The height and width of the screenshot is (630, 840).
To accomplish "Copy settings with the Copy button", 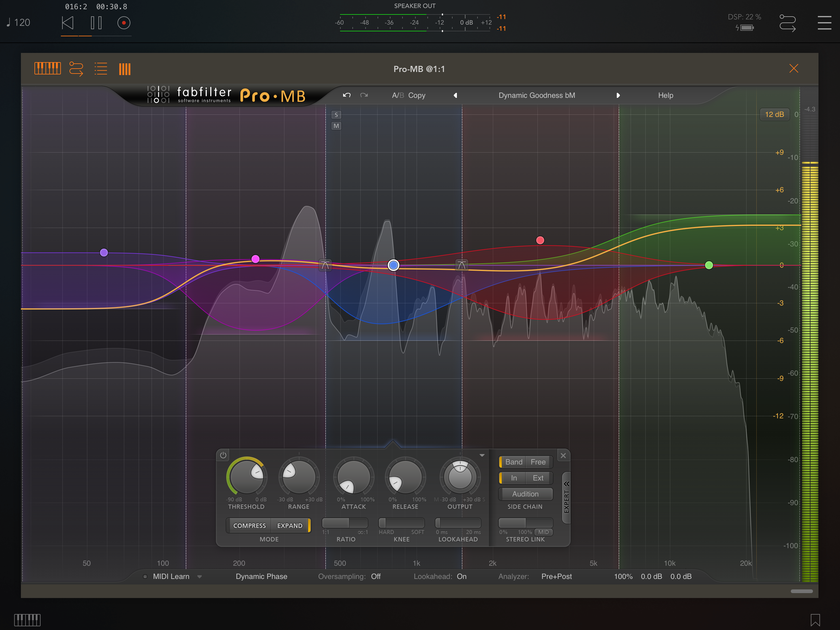I will (x=417, y=95).
